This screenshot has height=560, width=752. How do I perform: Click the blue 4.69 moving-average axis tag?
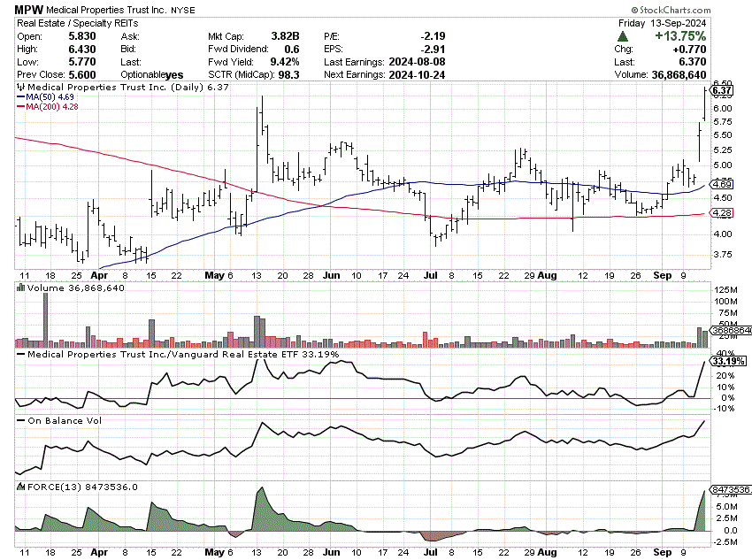pyautogui.click(x=722, y=184)
